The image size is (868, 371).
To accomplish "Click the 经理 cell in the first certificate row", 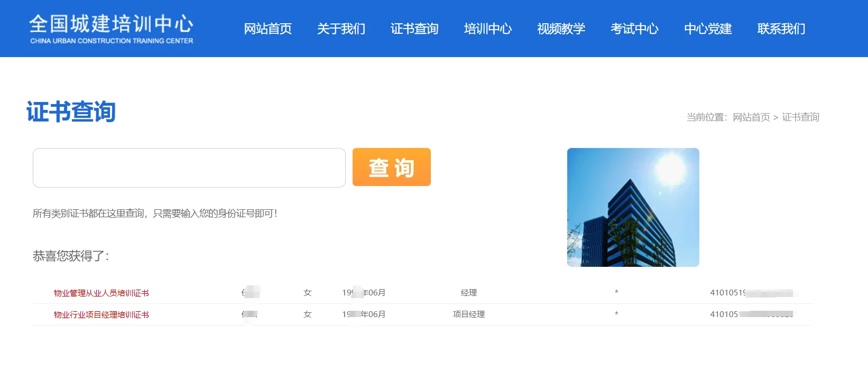I will [469, 293].
